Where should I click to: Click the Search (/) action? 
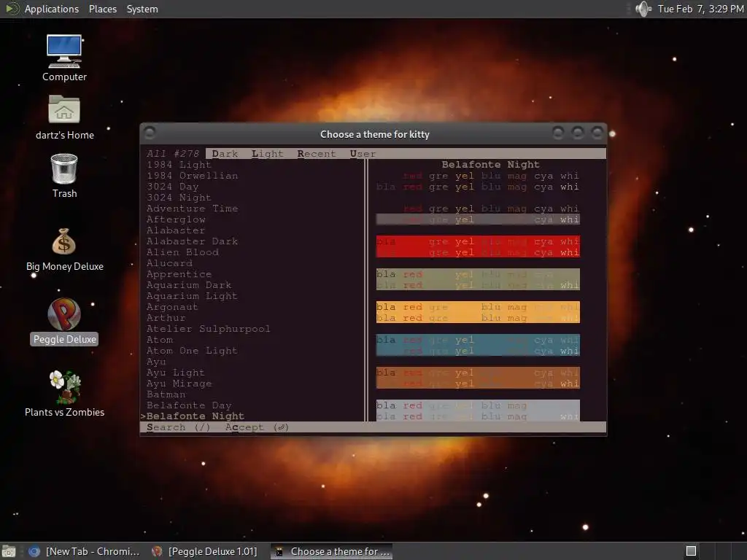click(x=178, y=427)
